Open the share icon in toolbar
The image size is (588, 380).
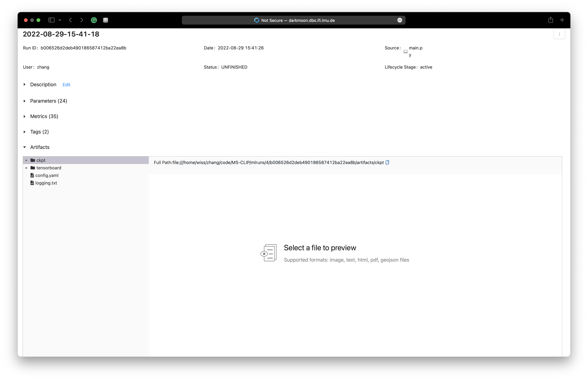pyautogui.click(x=550, y=20)
